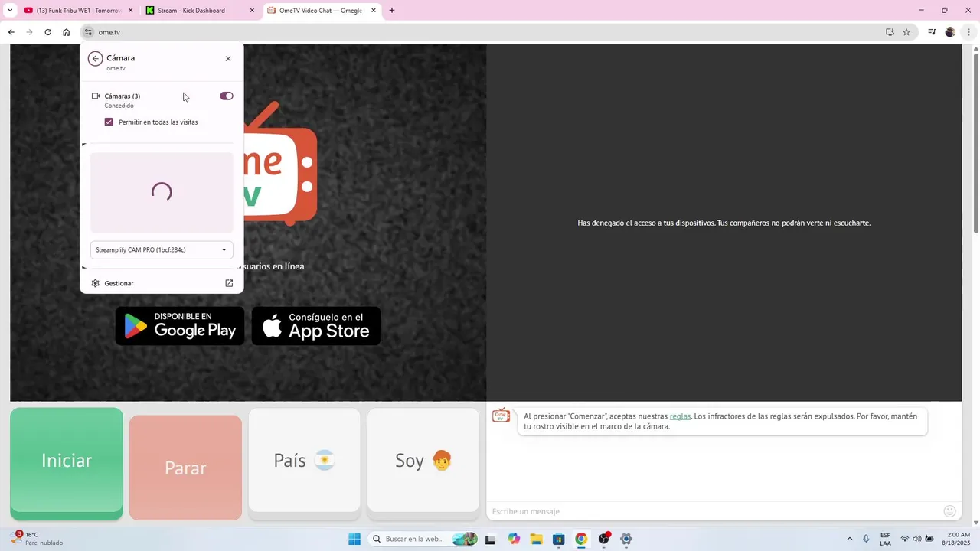Open the Streamplify CAM PRO camera dropdown
The image size is (980, 551).
pyautogui.click(x=162, y=249)
